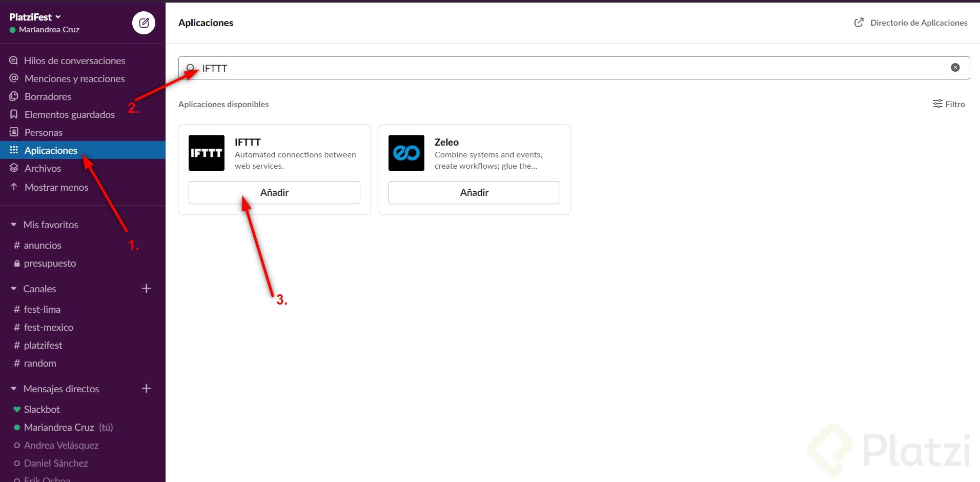Collapse Mis favoritos section
This screenshot has width=980, height=482.
[14, 225]
